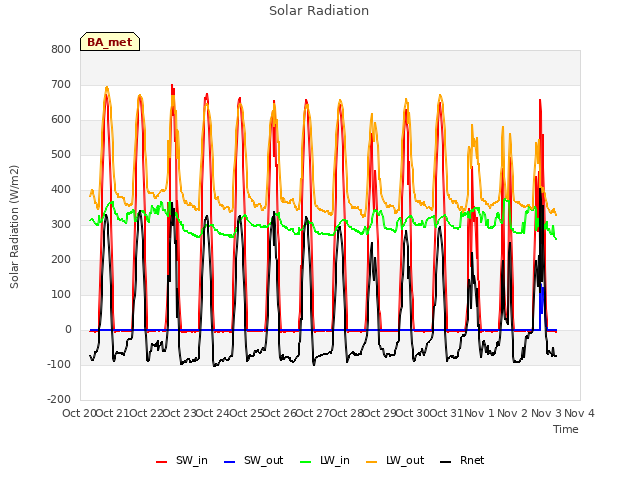Click the Oct 28 x-axis date label

[347, 413]
